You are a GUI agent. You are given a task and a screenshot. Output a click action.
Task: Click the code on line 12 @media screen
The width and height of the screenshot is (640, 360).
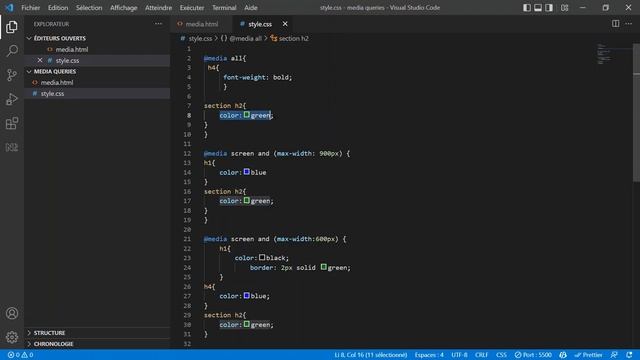pyautogui.click(x=277, y=153)
